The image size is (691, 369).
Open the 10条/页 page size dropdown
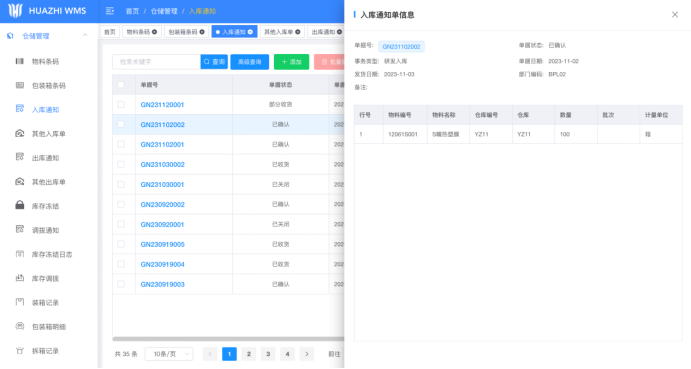[x=170, y=354]
